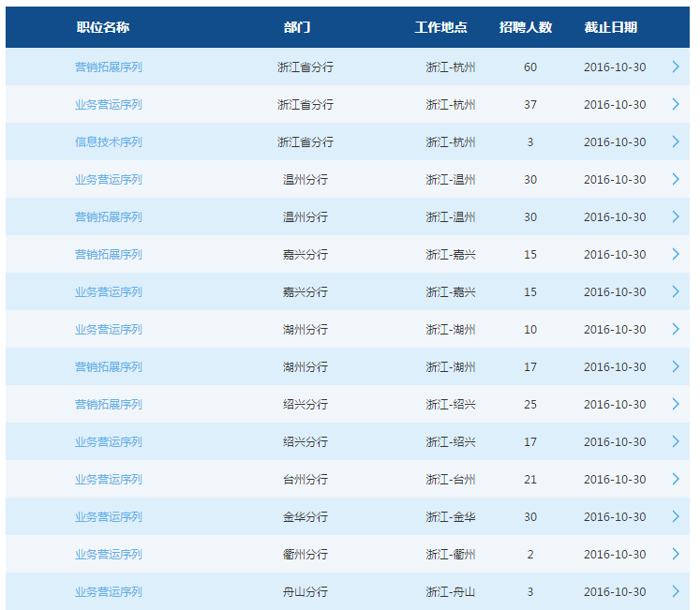This screenshot has height=610, width=700.
Task: Click the 工作地点 column header
Action: click(440, 27)
